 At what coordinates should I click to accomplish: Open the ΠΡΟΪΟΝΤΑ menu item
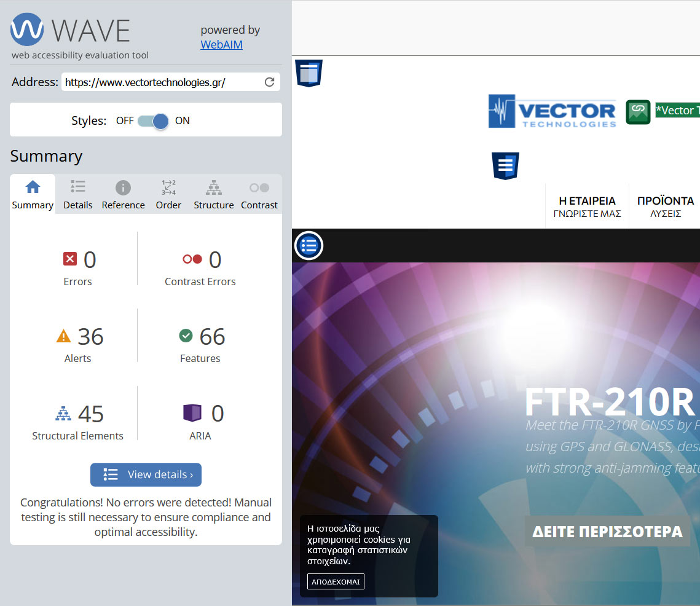(665, 207)
